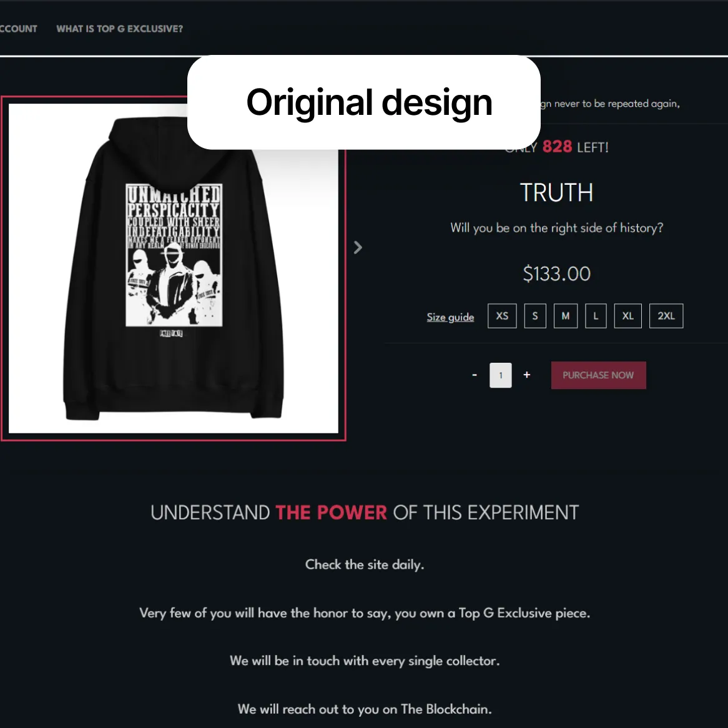Decrease quantity with the minus button
The width and height of the screenshot is (728, 728).
(x=475, y=375)
